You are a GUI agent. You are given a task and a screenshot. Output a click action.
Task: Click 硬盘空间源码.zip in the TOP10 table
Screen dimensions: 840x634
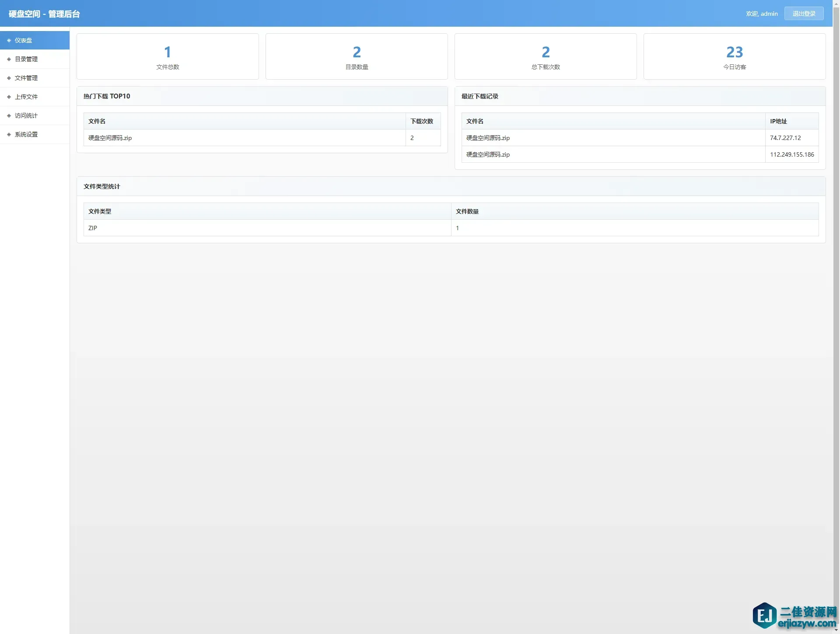110,138
